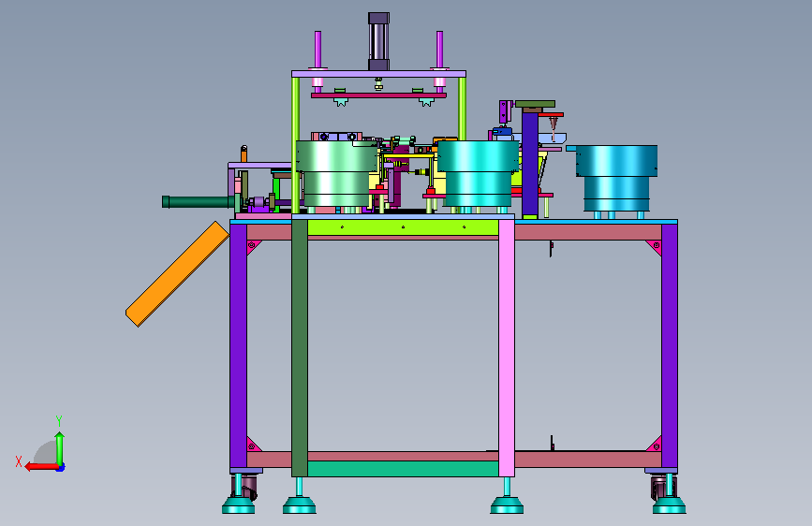Select the cyan tabletop plate edge
This screenshot has width=812, height=526.
(596, 222)
